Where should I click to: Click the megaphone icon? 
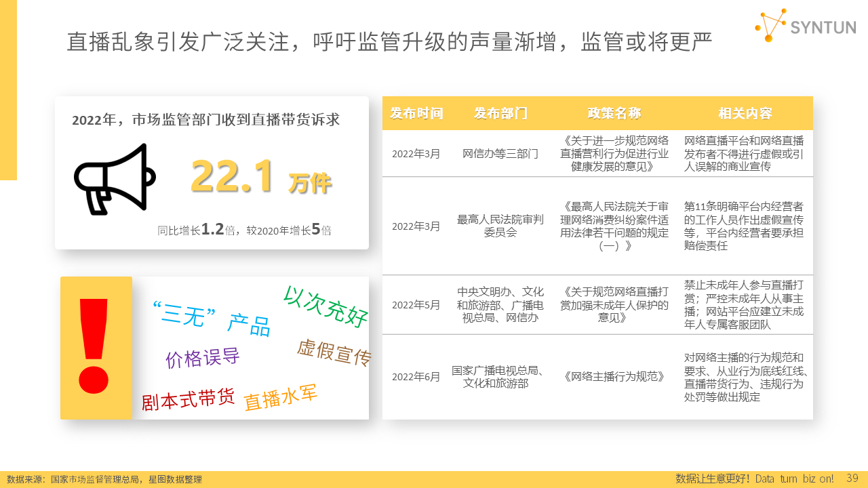click(x=115, y=179)
